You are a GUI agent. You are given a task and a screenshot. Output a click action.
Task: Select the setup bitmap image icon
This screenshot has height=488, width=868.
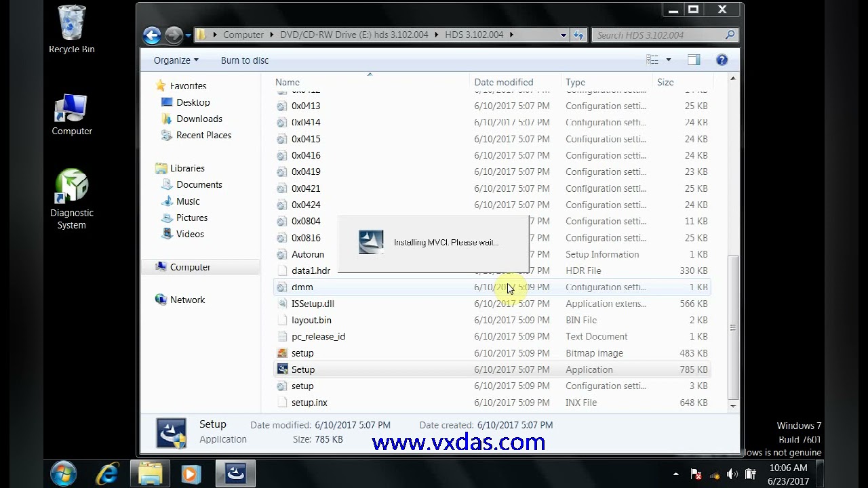pyautogui.click(x=282, y=353)
